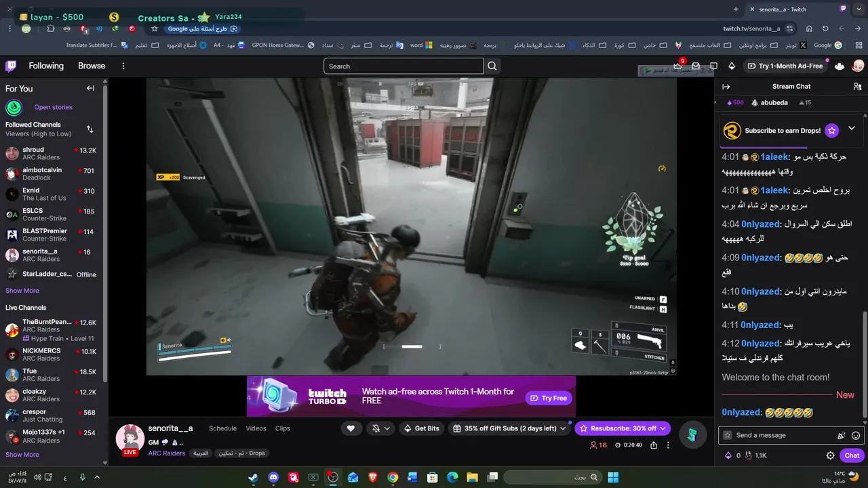Click the Twitch search field
The height and width of the screenshot is (488, 868).
click(x=403, y=66)
